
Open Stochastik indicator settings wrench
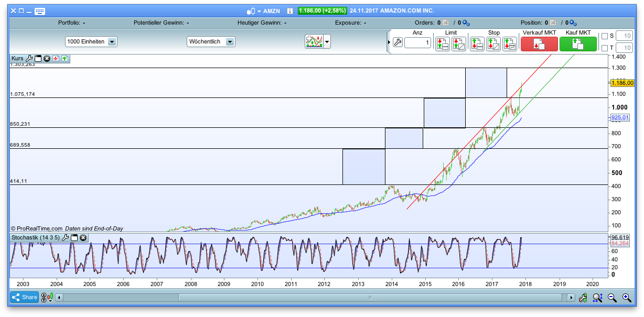66,238
